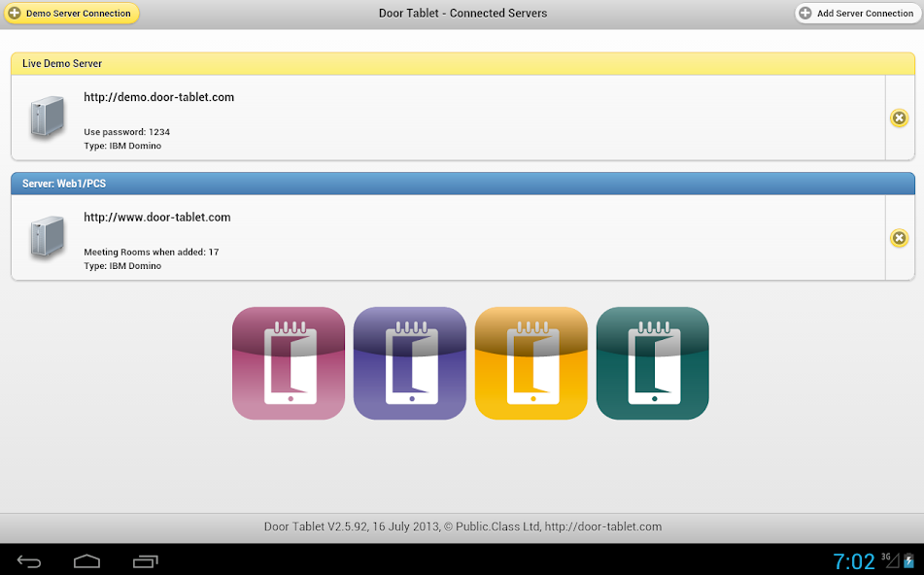Remove the Live Demo Server entry
This screenshot has width=924, height=575.
click(900, 118)
